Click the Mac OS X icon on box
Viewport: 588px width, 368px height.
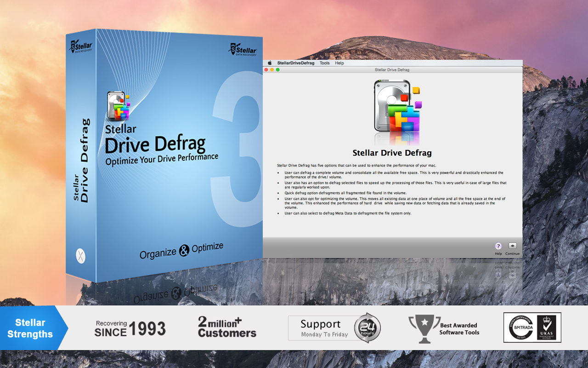(80, 255)
